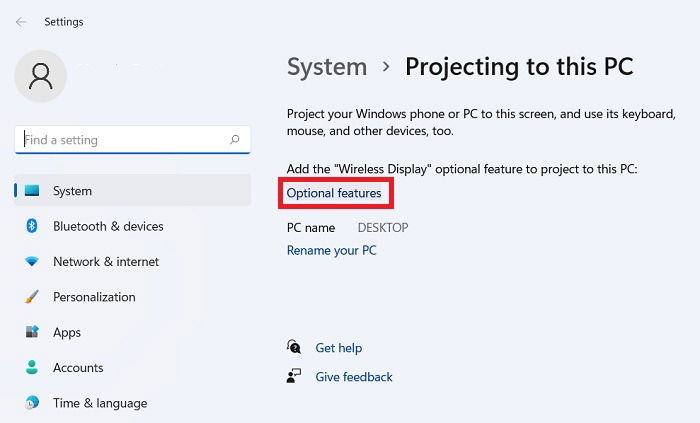
Task: Click the Time & language globe icon
Action: 32,403
